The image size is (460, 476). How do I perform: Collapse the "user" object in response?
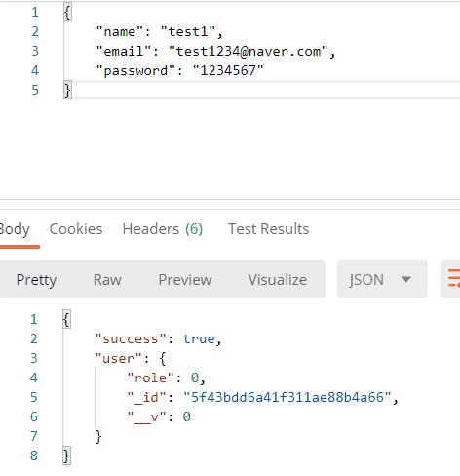(163, 358)
